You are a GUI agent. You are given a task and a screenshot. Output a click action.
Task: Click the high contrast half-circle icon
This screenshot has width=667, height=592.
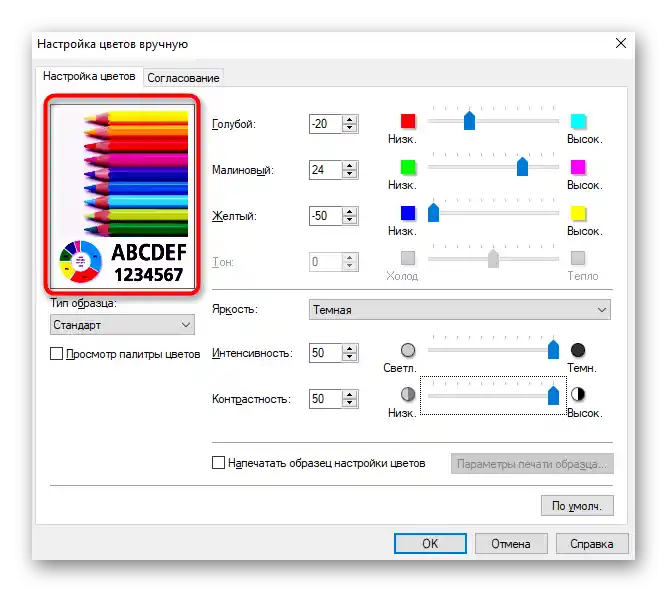pos(578,394)
